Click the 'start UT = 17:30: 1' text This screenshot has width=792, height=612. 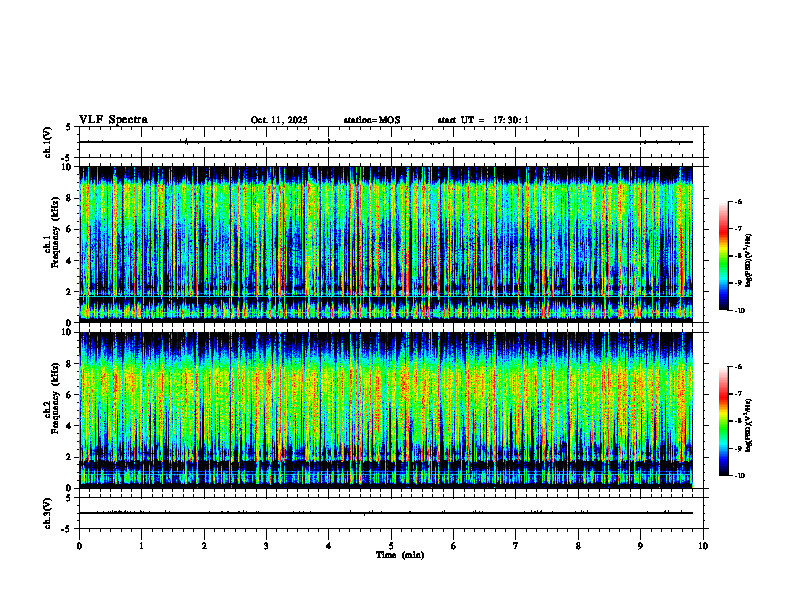483,120
